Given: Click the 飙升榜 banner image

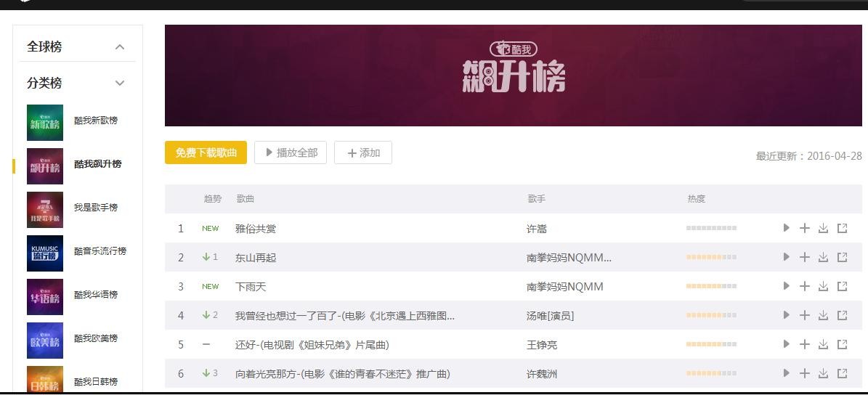Looking at the screenshot, I should (x=513, y=76).
